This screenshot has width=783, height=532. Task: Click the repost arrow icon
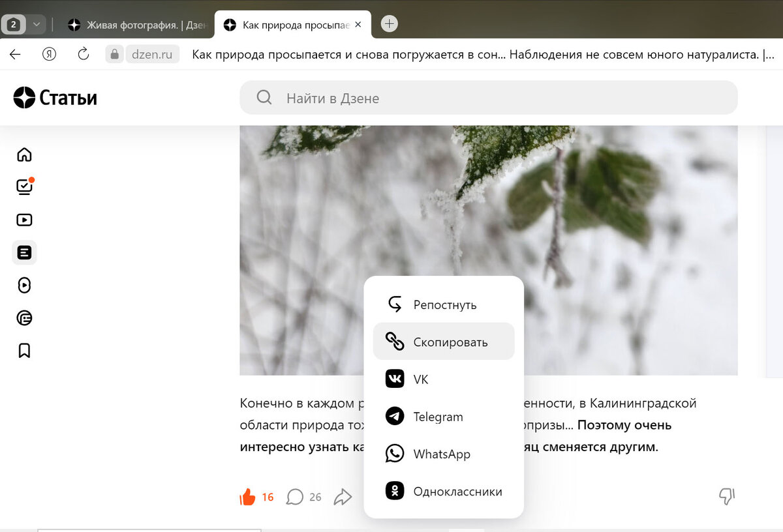tap(395, 304)
